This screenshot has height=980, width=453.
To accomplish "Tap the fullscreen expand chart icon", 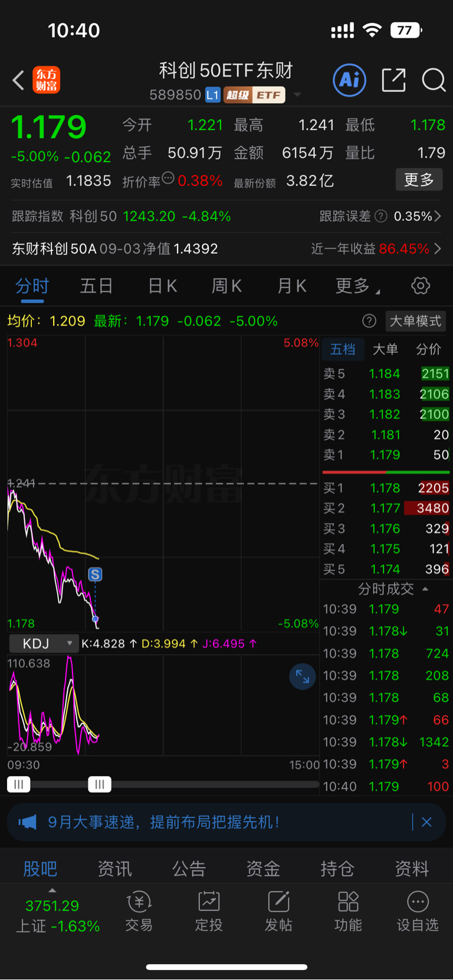I will [x=302, y=677].
